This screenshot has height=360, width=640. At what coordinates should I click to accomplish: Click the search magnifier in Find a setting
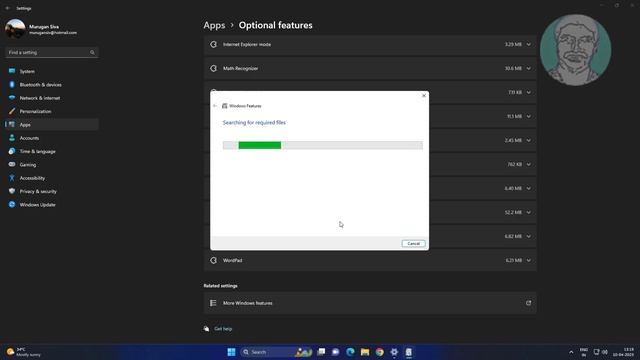tap(92, 53)
